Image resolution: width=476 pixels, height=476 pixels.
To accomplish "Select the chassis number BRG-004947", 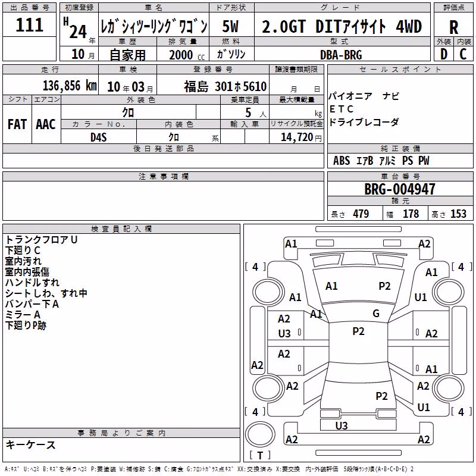I will [x=400, y=189].
